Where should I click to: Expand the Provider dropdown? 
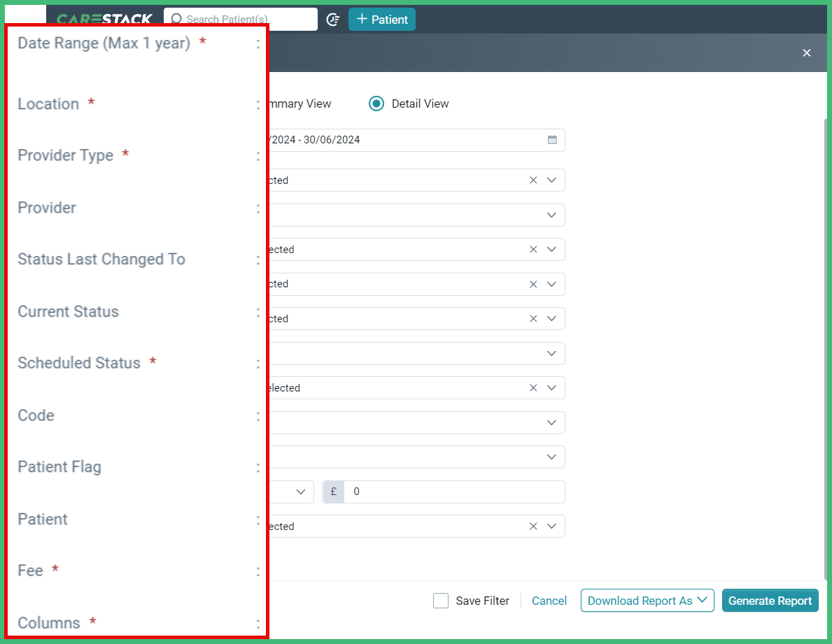[x=551, y=249]
